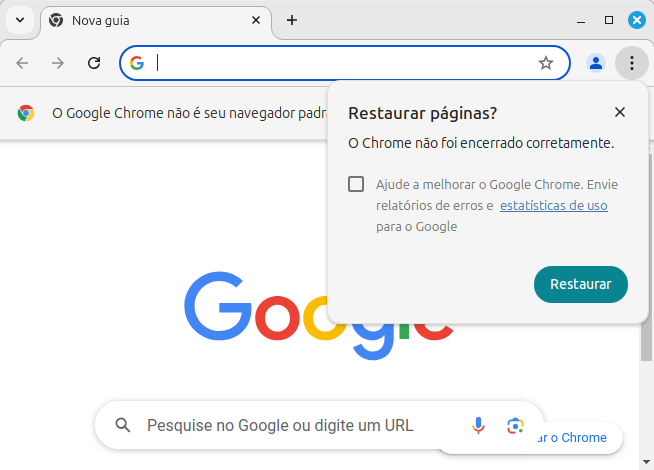Image resolution: width=654 pixels, height=470 pixels.
Task: Open the Chrome three-dot menu
Action: [632, 63]
